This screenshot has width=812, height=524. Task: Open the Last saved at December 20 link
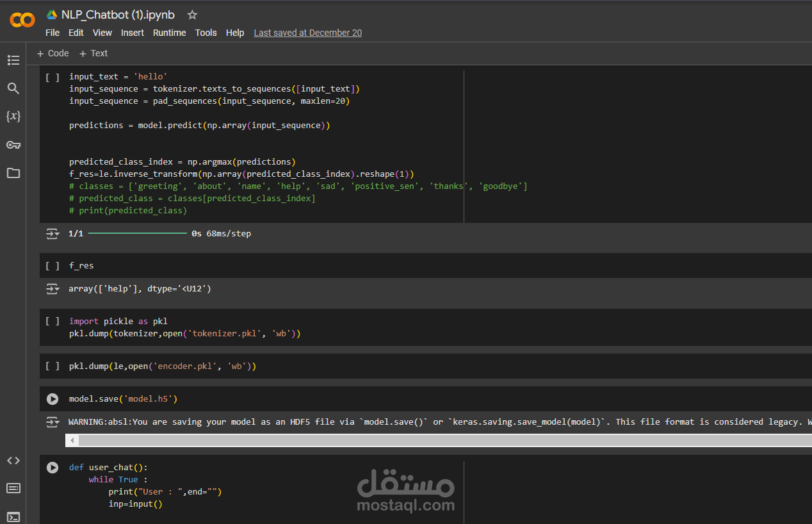click(308, 33)
